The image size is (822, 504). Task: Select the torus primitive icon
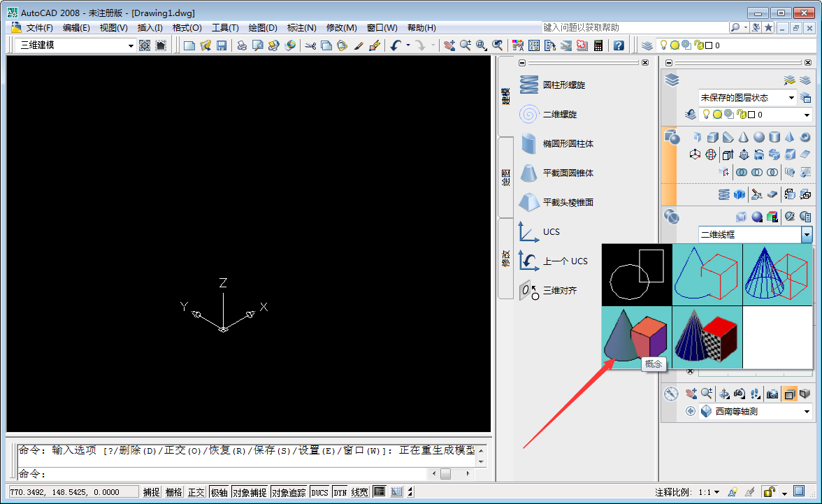point(806,137)
